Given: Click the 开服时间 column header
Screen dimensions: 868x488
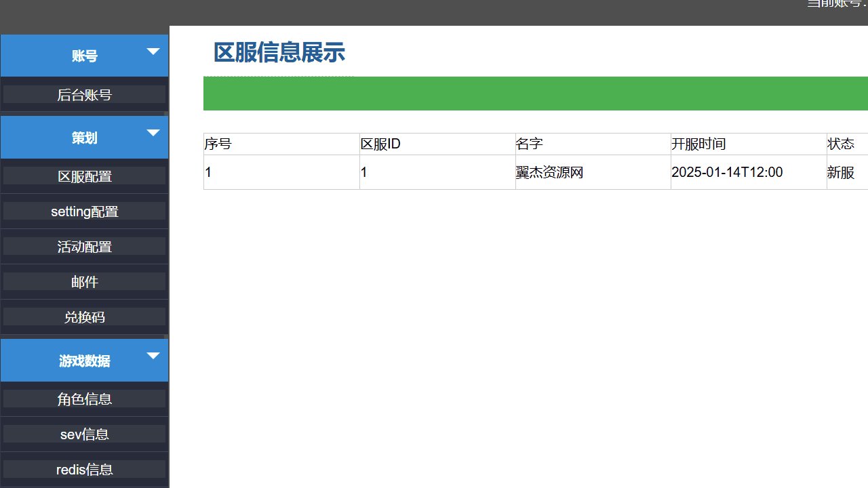Looking at the screenshot, I should click(698, 144).
